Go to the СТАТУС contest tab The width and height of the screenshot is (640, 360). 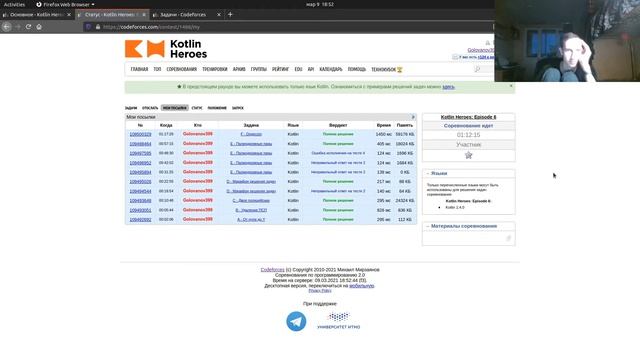tap(197, 108)
